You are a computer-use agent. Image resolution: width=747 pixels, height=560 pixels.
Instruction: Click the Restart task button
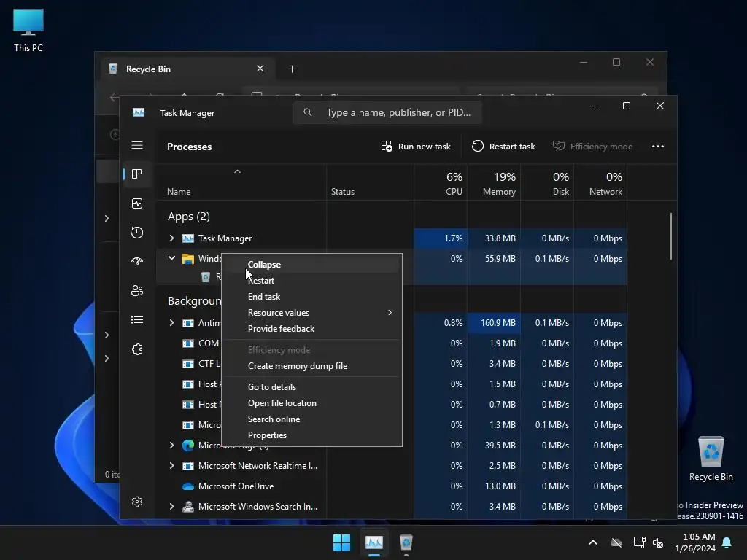(x=503, y=147)
